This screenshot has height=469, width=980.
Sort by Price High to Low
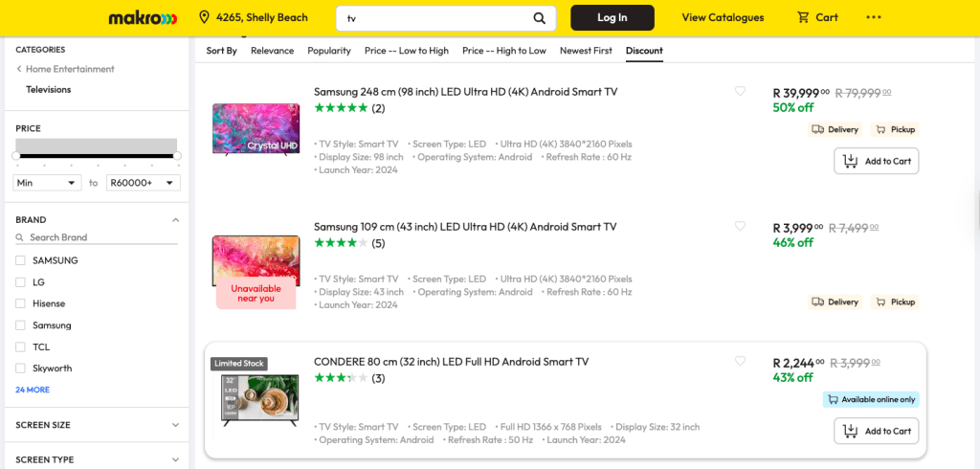(503, 51)
